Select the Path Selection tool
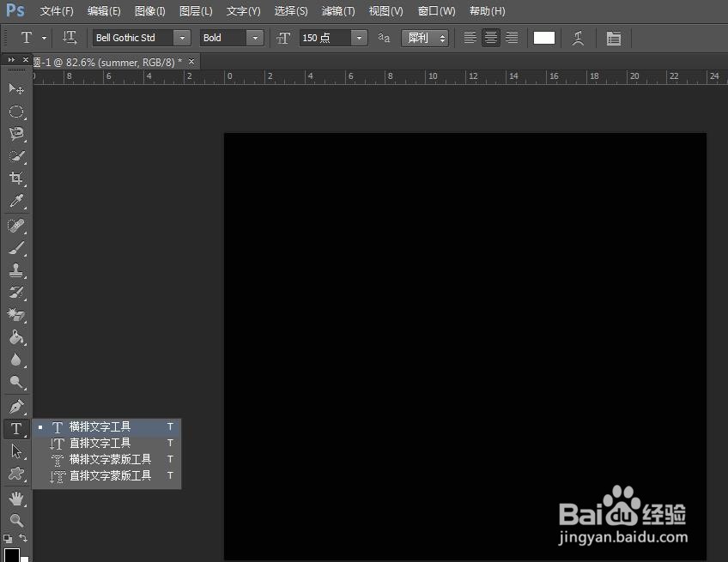This screenshot has width=728, height=562. pos(16,451)
